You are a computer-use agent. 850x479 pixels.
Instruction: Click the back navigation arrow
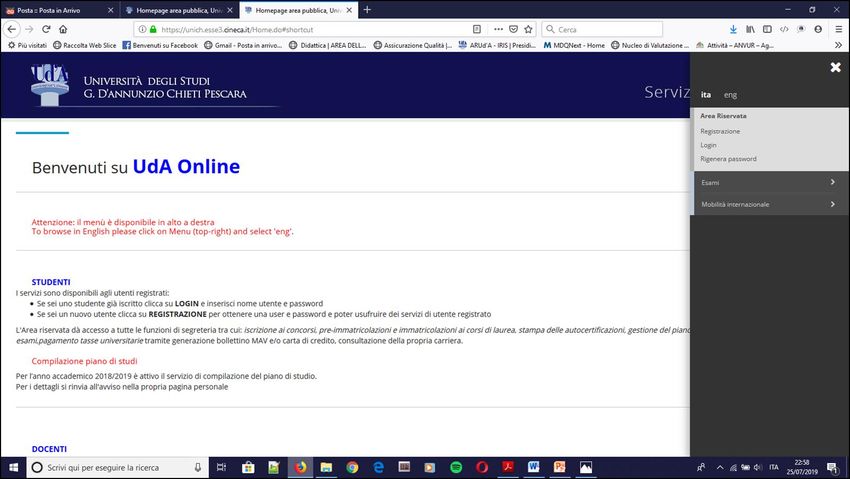click(11, 29)
